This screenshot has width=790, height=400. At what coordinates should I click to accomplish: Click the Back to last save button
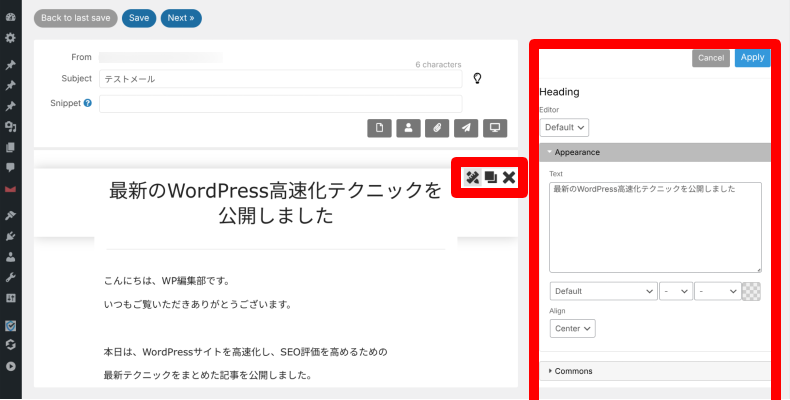pos(76,18)
